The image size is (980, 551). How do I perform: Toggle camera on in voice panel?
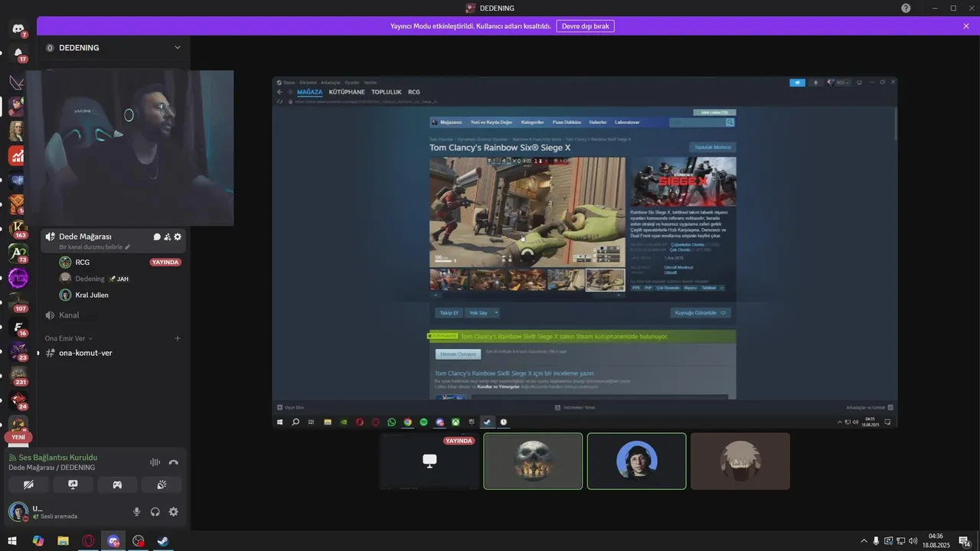pyautogui.click(x=29, y=484)
